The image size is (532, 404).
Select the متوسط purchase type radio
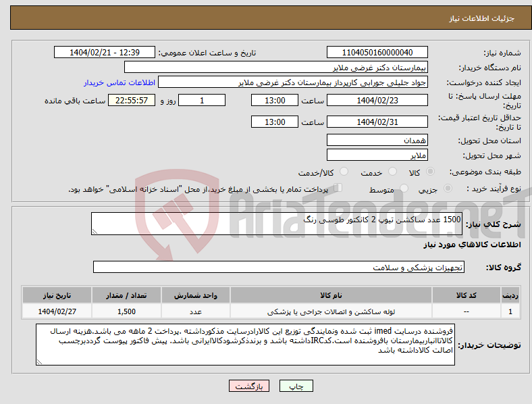pyautogui.click(x=404, y=188)
